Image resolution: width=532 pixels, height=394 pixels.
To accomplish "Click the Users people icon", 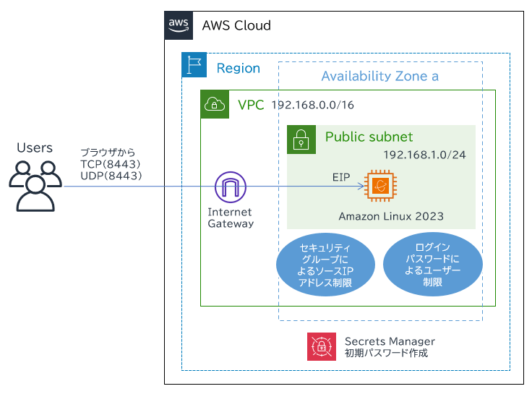I will pyautogui.click(x=35, y=186).
